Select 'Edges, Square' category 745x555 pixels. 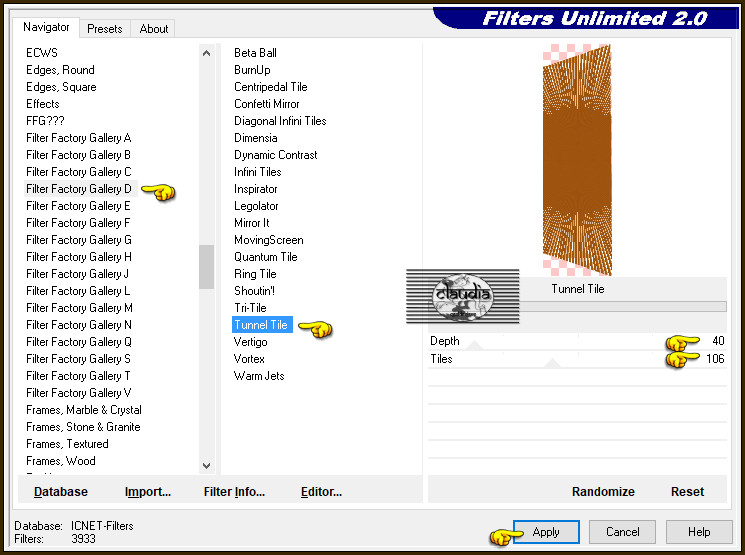[x=61, y=87]
